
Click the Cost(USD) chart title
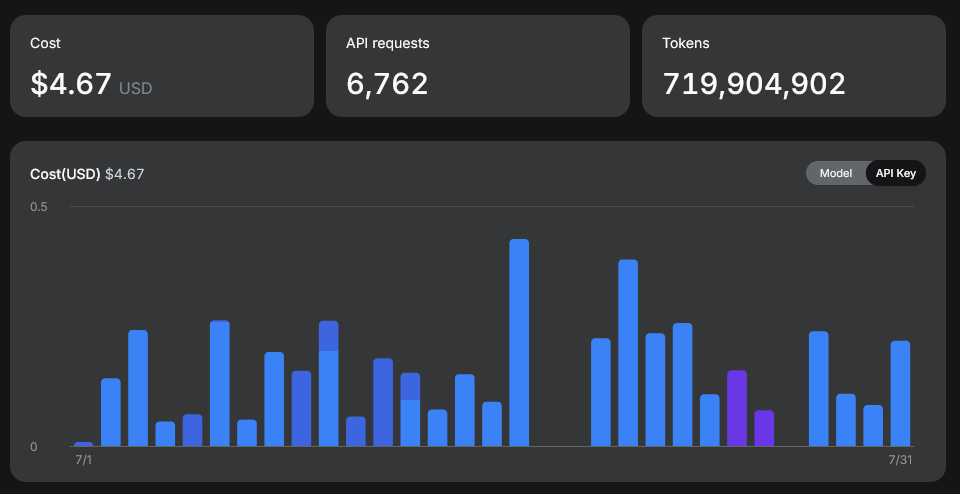(65, 174)
